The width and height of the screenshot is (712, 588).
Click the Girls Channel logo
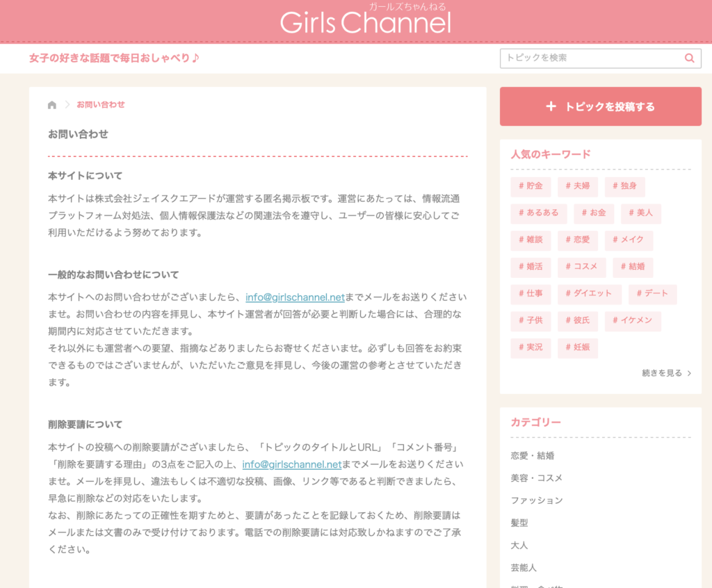click(x=366, y=22)
